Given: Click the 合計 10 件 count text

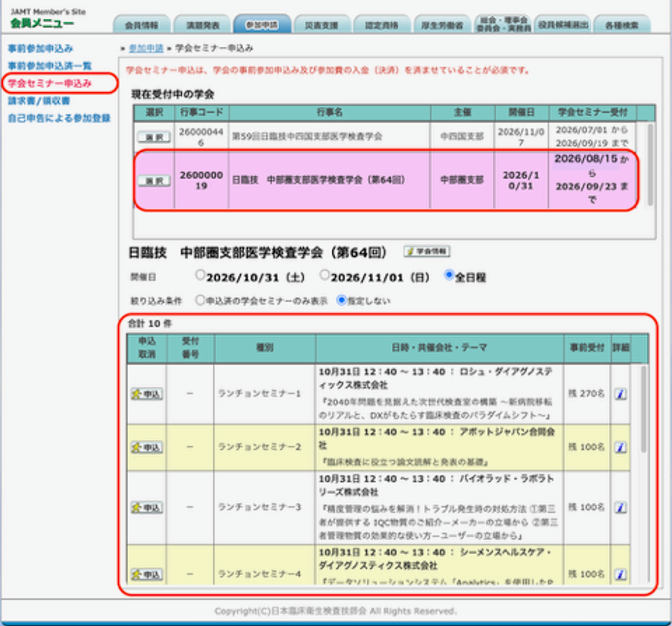Looking at the screenshot, I should (150, 323).
